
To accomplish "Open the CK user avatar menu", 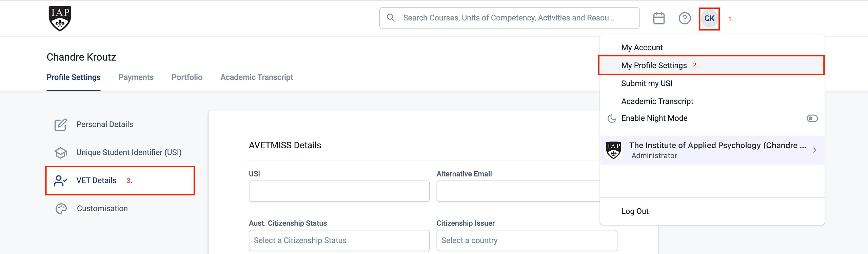I will [x=709, y=19].
